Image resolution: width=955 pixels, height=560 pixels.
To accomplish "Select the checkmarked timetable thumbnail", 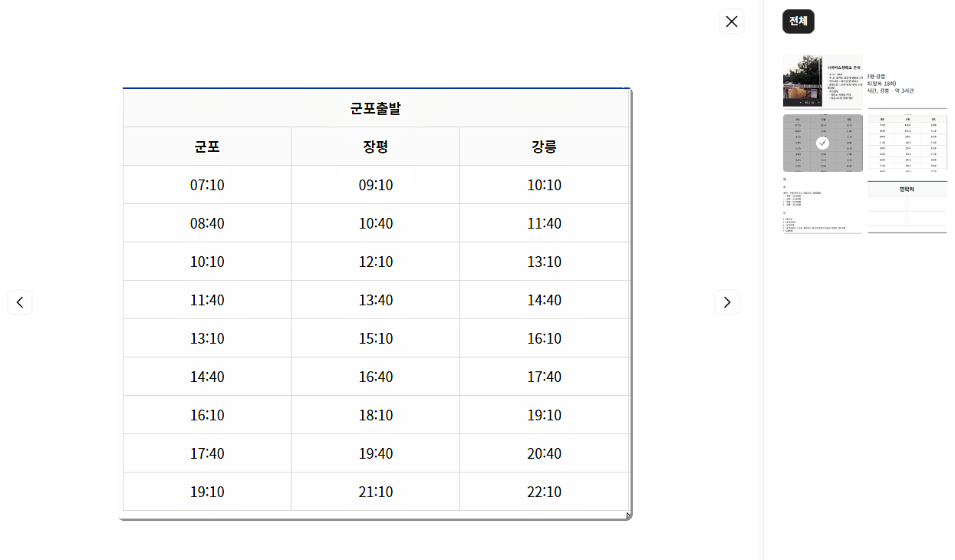I will pyautogui.click(x=823, y=143).
